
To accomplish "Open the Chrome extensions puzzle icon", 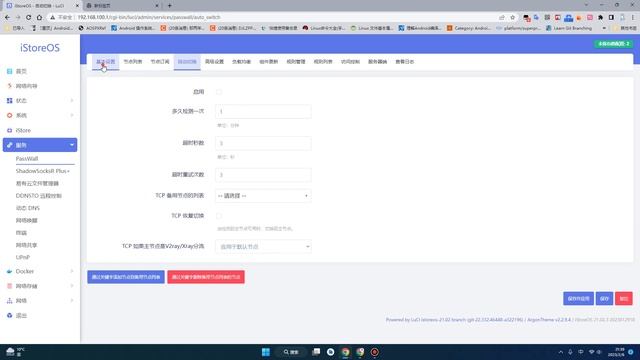I will tap(600, 17).
